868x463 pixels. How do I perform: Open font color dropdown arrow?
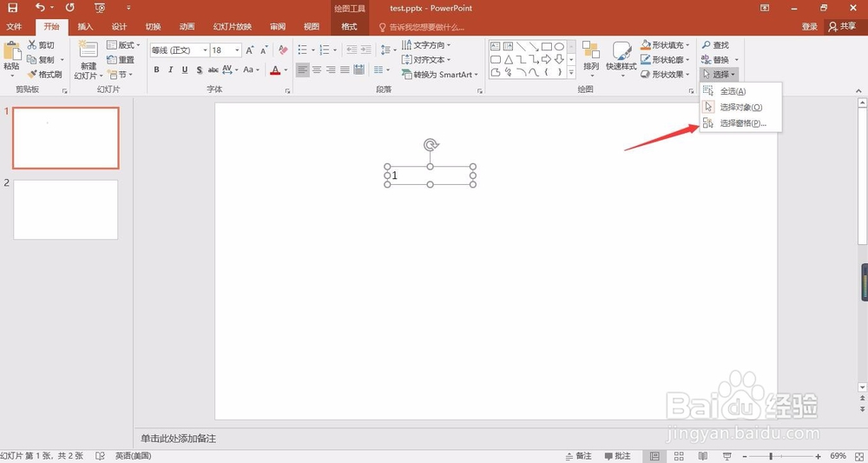286,70
